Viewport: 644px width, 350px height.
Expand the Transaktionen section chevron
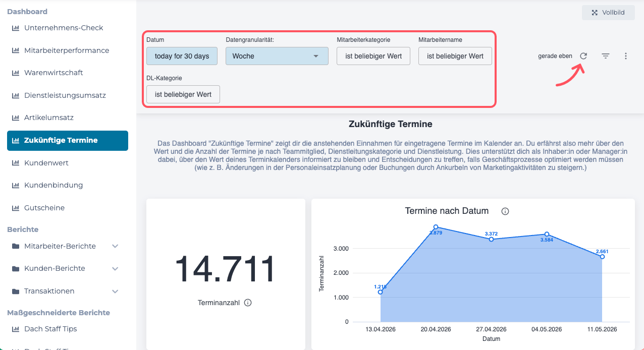tap(115, 291)
